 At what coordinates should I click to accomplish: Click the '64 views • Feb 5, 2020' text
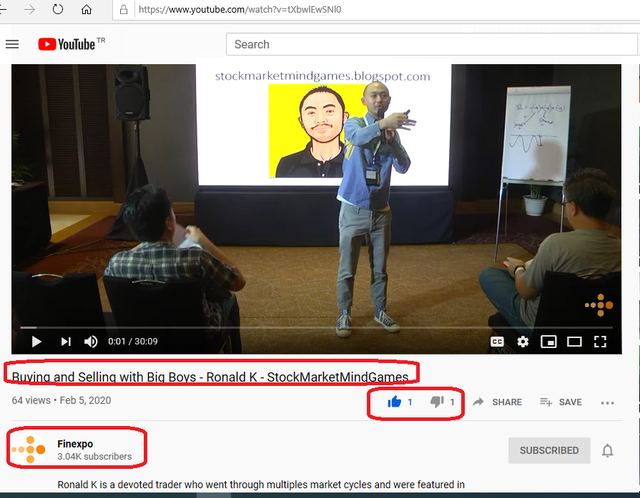[61, 400]
